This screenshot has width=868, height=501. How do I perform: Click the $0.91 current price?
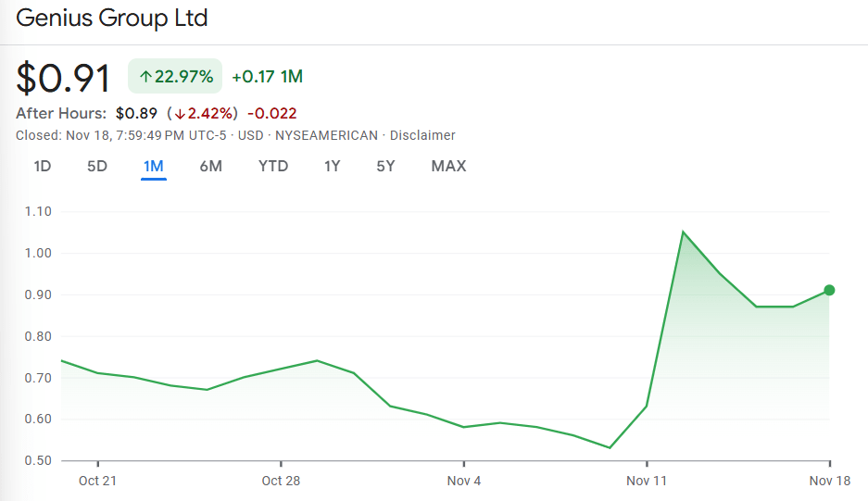63,78
